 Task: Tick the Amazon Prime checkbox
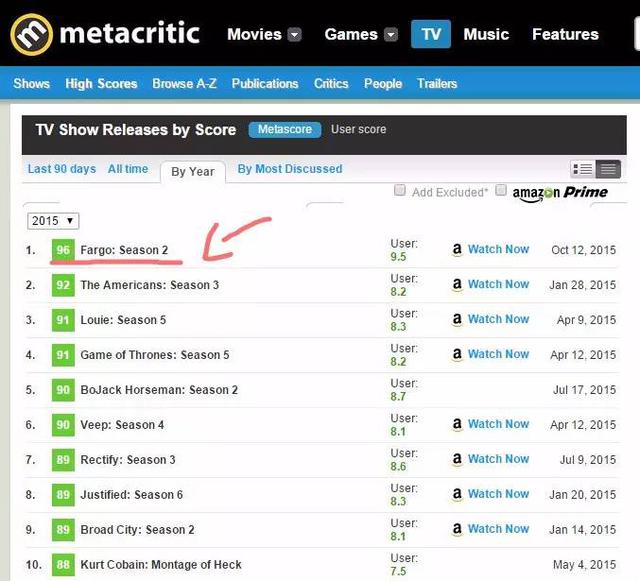pos(501,190)
